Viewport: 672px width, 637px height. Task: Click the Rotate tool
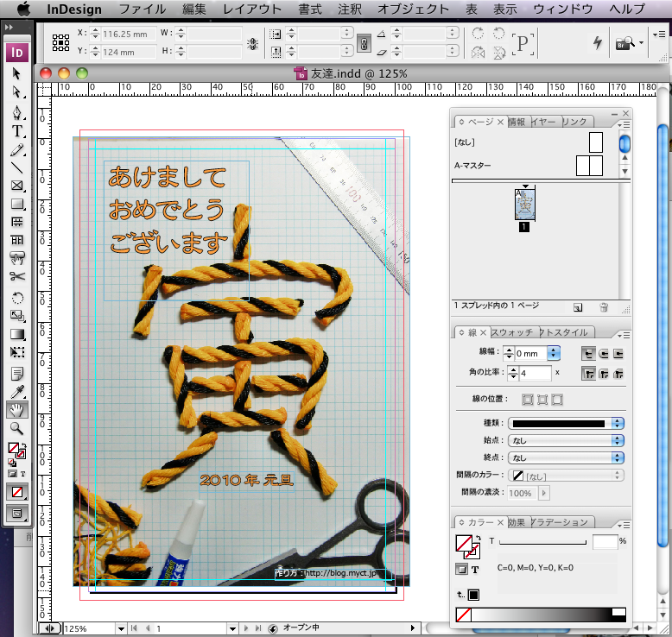coord(16,297)
